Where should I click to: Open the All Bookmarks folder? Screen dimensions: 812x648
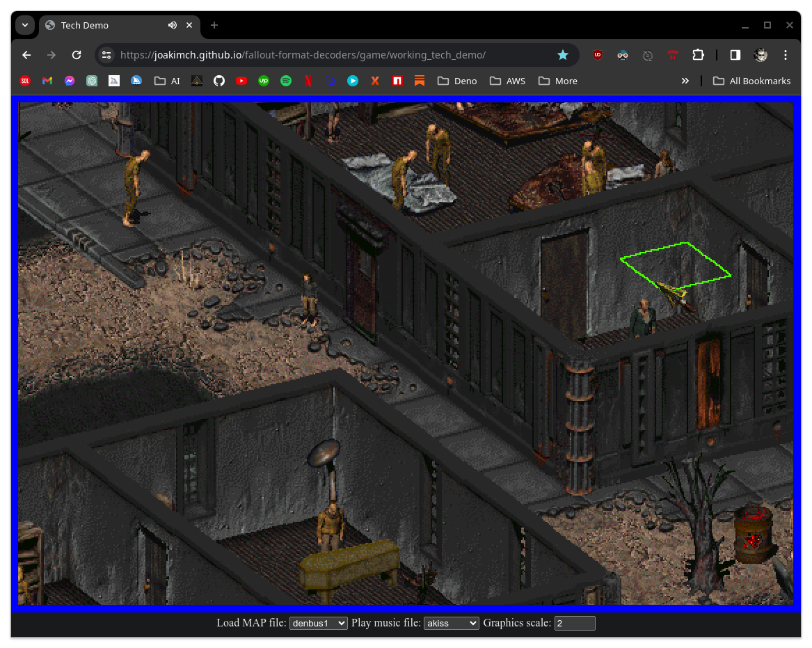[x=752, y=81]
